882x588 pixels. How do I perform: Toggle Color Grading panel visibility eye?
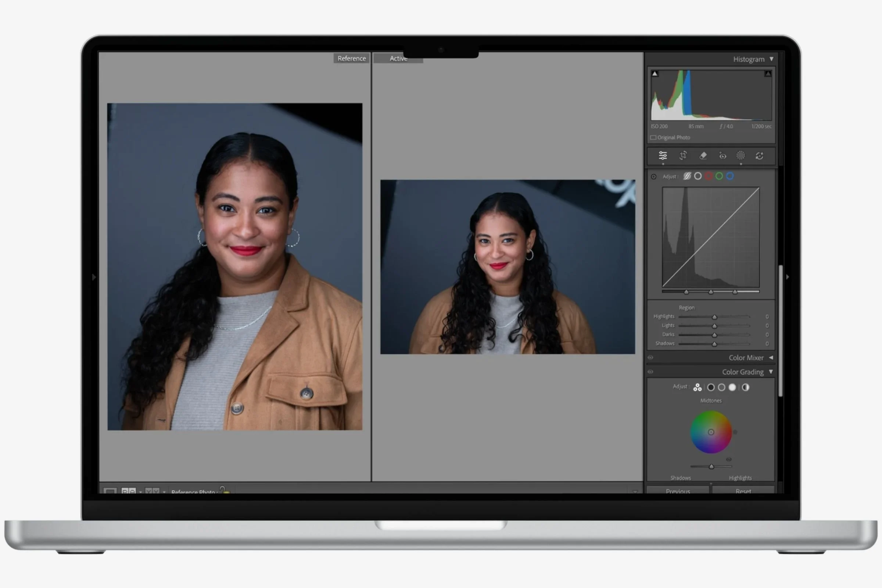[650, 372]
